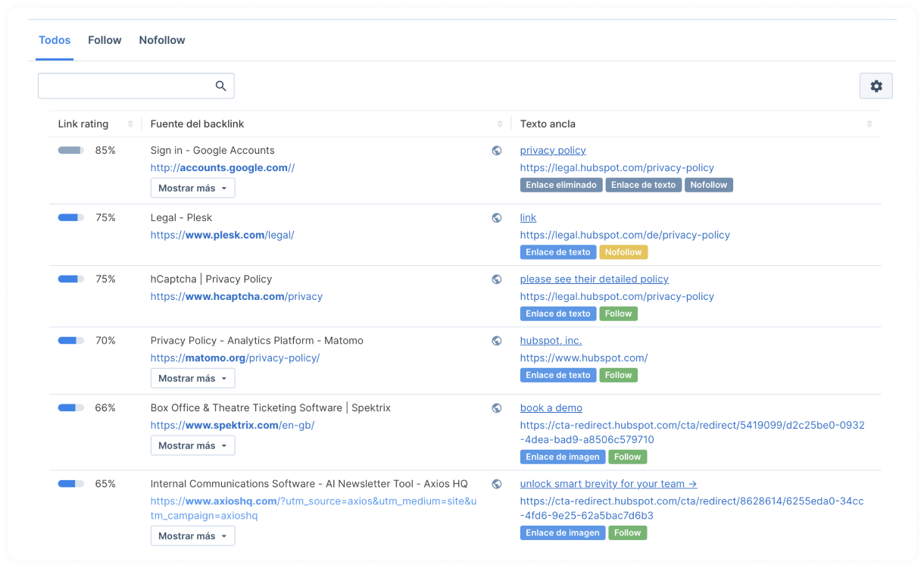Click the 'Enlace eliminado' tag

[x=561, y=185]
